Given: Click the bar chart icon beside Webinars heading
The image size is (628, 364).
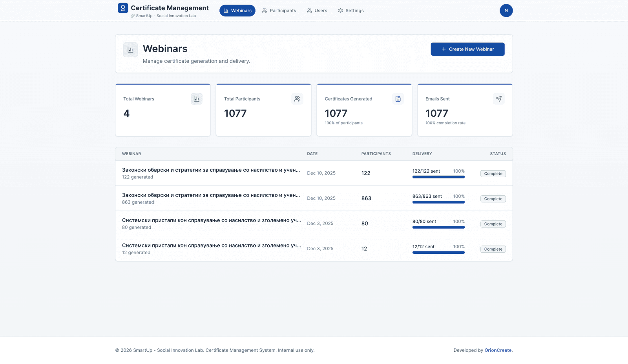Looking at the screenshot, I should click(x=130, y=50).
